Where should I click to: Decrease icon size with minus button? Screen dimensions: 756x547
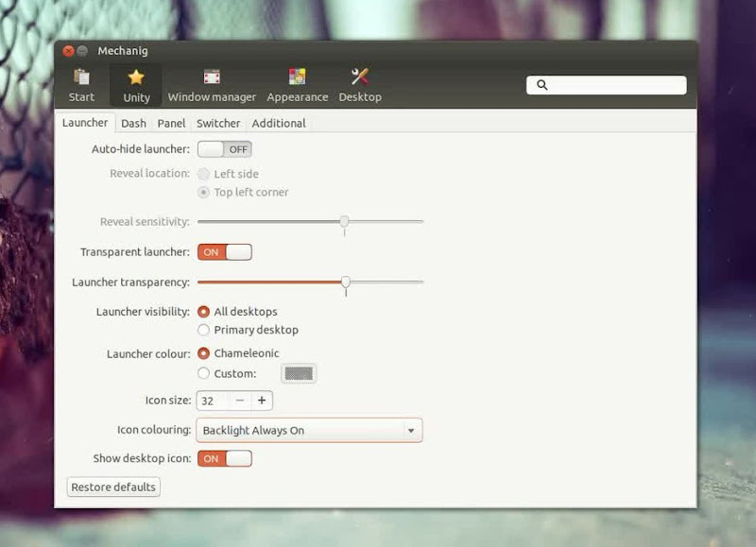pos(240,401)
